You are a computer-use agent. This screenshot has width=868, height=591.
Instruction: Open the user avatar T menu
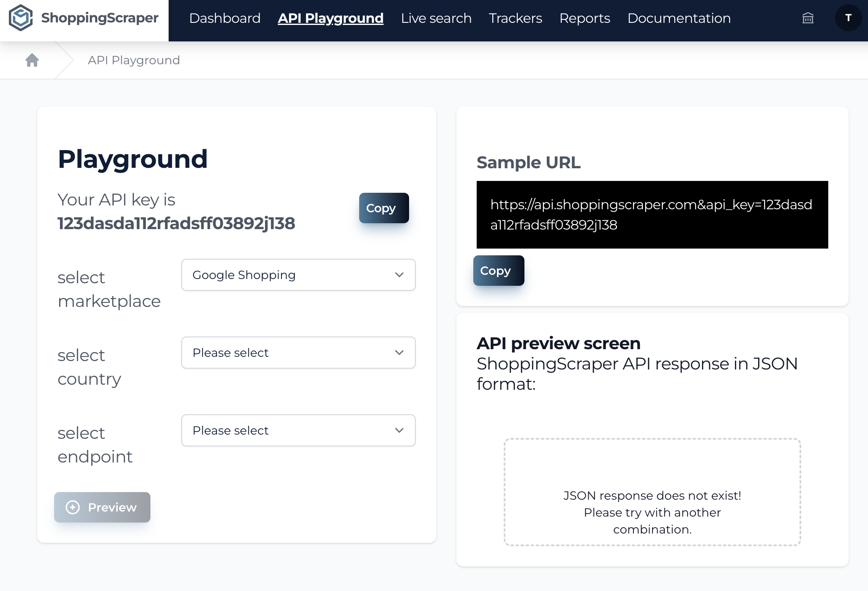click(848, 18)
